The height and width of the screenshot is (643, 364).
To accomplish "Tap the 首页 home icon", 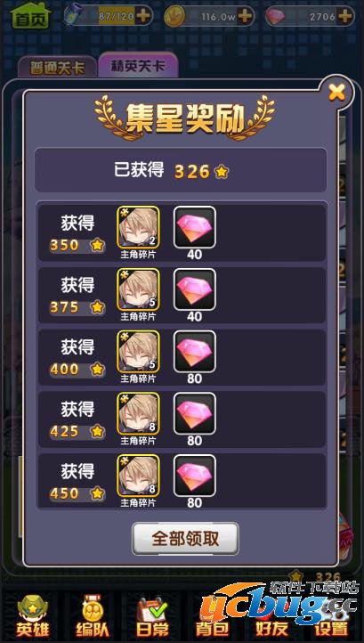I will 31,16.
